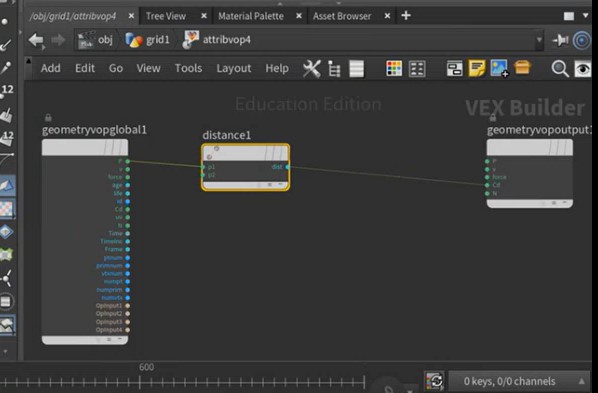598x393 pixels.
Task: Toggle the pin pane icon
Action: [x=560, y=40]
